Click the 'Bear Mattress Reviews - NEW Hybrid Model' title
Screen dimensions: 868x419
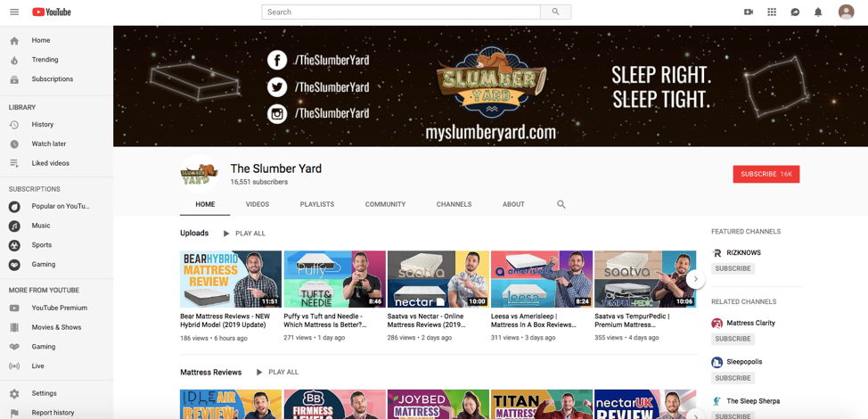point(225,320)
